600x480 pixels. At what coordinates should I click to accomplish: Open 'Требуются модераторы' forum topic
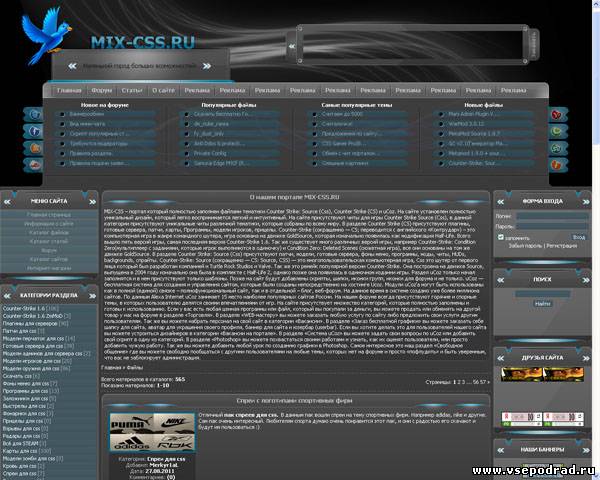click(x=98, y=144)
